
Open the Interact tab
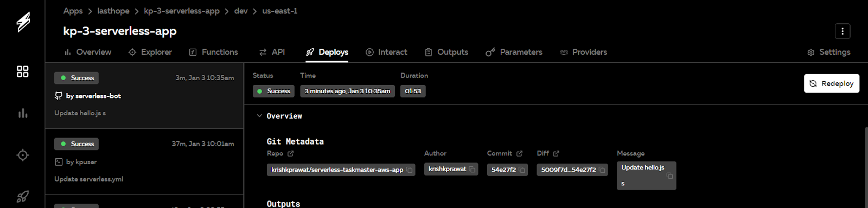(x=386, y=52)
